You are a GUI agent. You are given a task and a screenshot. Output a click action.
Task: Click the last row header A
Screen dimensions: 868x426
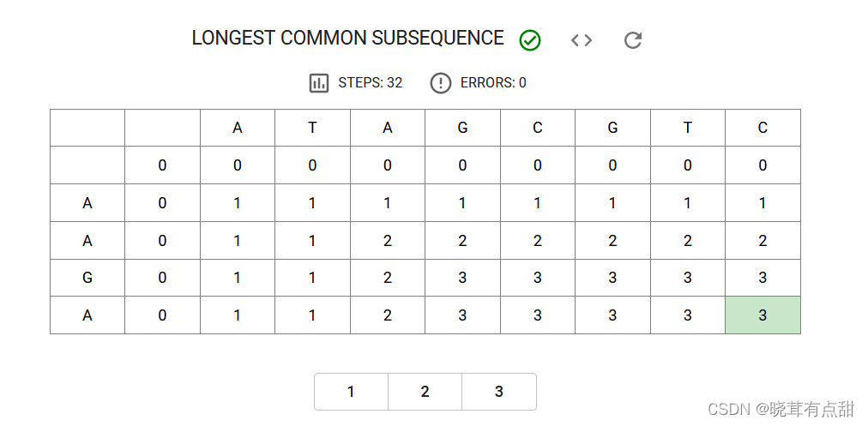(x=87, y=315)
